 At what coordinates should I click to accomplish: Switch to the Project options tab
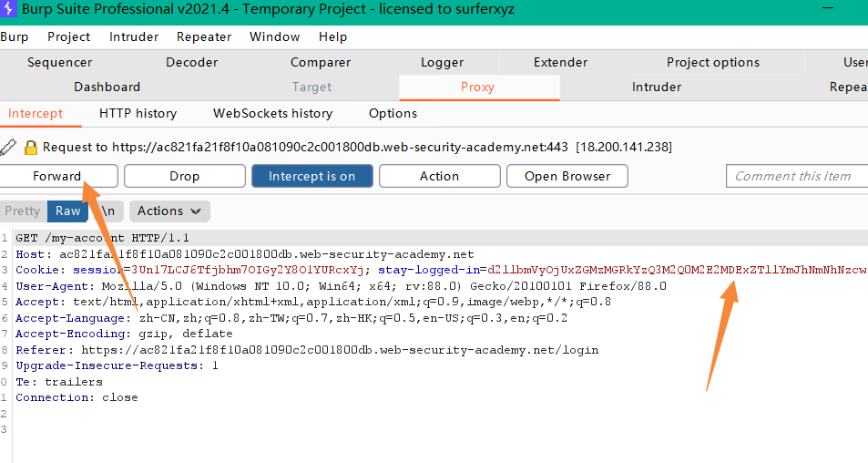coord(713,62)
